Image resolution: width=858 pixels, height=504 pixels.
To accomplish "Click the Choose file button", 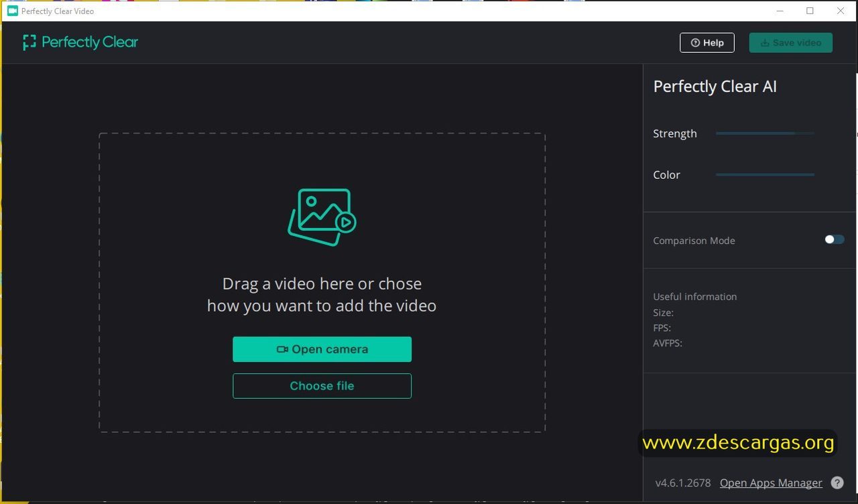I will [322, 386].
